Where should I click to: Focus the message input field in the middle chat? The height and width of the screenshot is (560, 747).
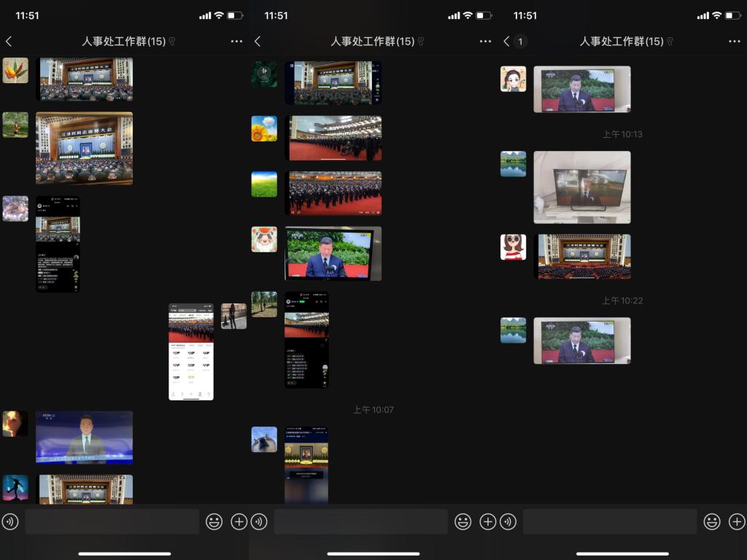coord(360,521)
